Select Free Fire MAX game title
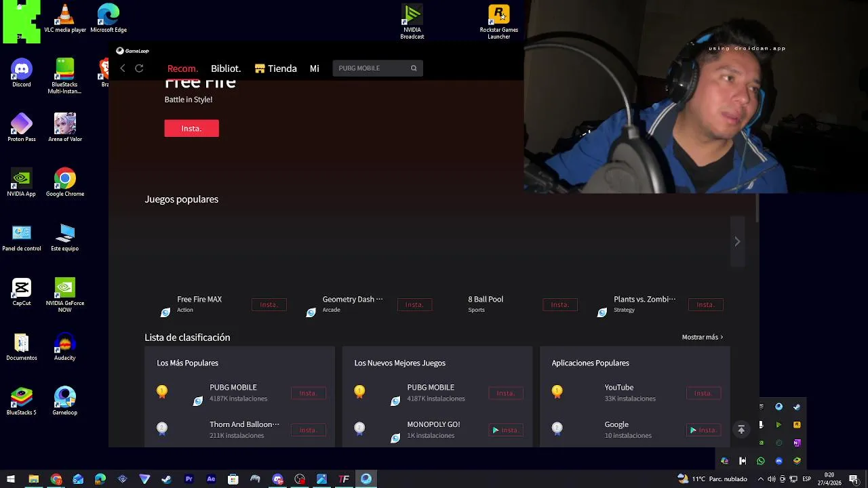The height and width of the screenshot is (488, 868). [x=199, y=299]
